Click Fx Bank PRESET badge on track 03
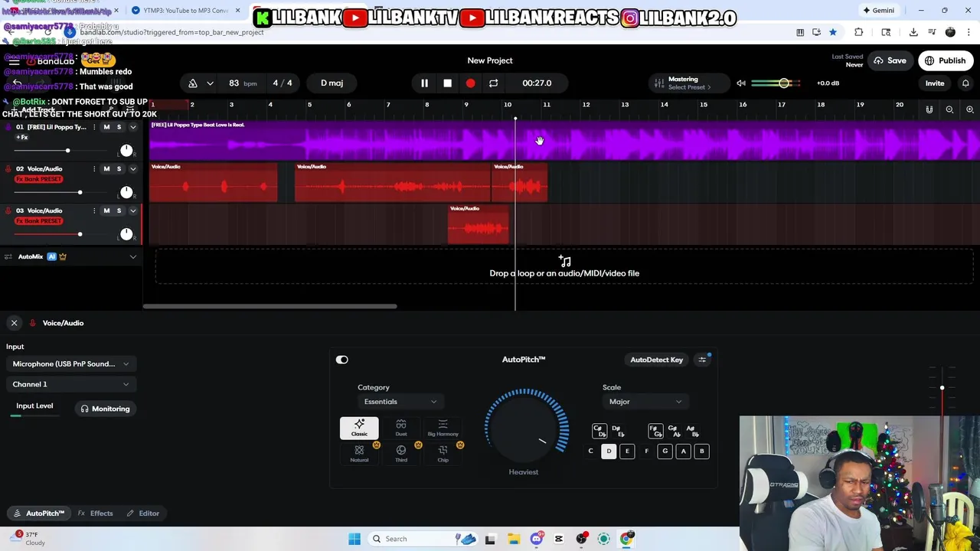Viewport: 980px width, 551px height. click(39, 221)
